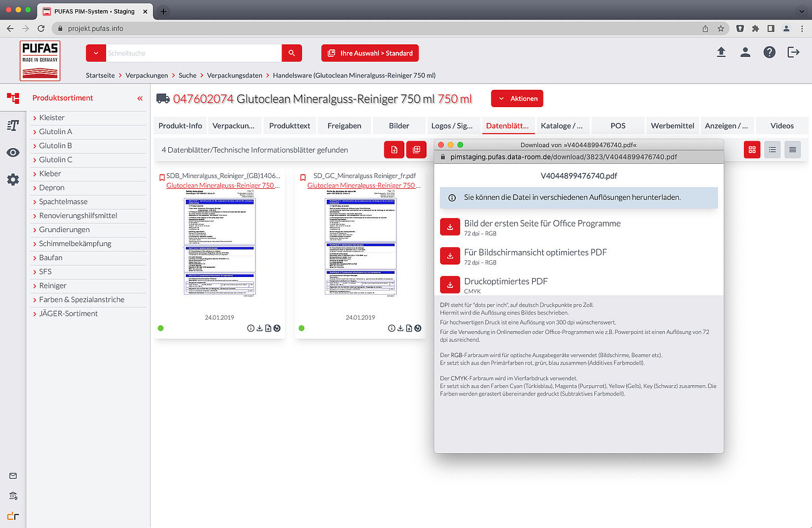Switch to compact lines view
This screenshot has height=528, width=812.
[793, 150]
